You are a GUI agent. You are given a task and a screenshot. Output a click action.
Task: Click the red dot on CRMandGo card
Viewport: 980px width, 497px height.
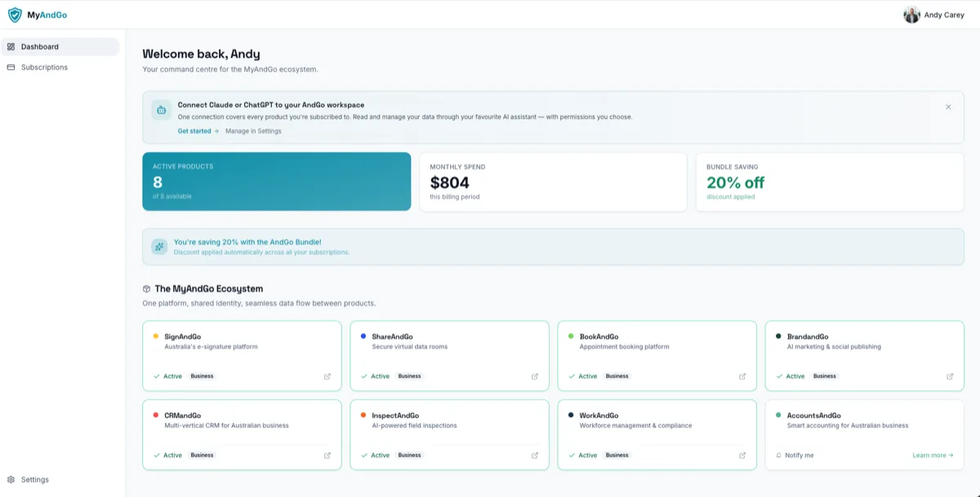tap(156, 415)
